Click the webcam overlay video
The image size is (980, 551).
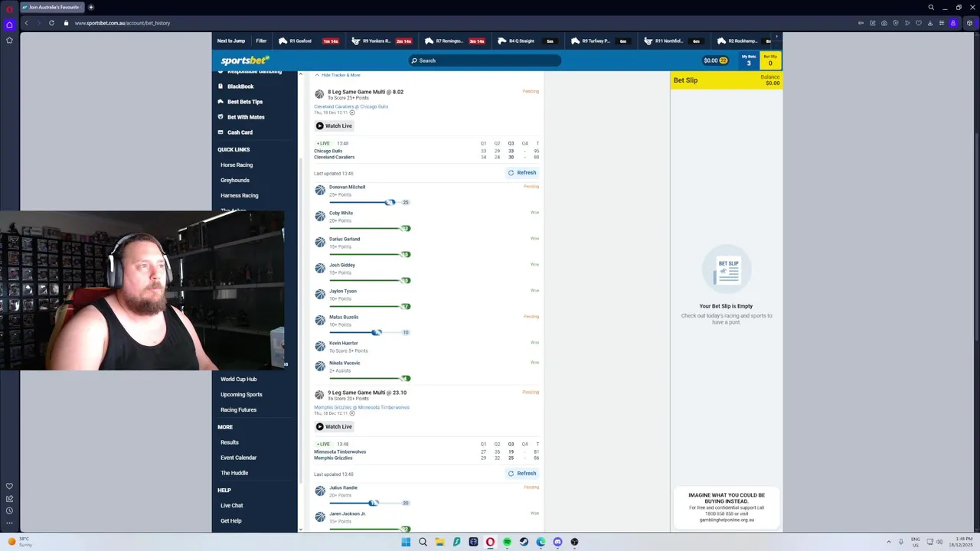coord(142,290)
